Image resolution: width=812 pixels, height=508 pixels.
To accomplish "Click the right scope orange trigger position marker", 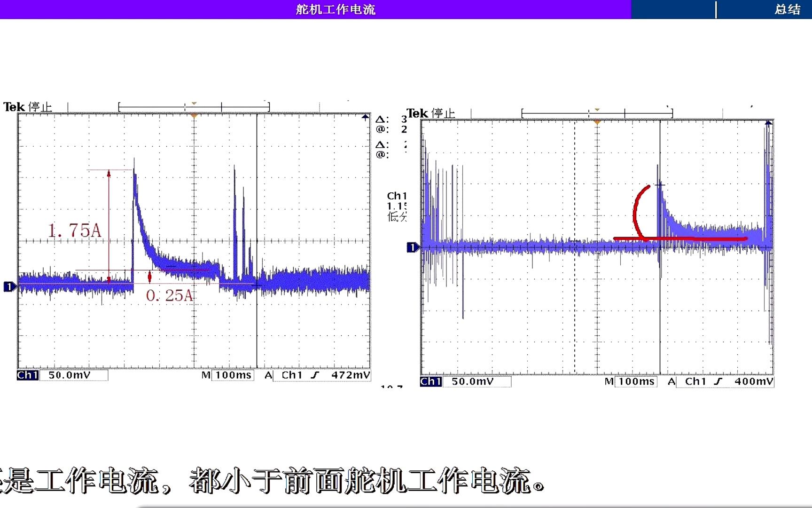I will pyautogui.click(x=597, y=122).
